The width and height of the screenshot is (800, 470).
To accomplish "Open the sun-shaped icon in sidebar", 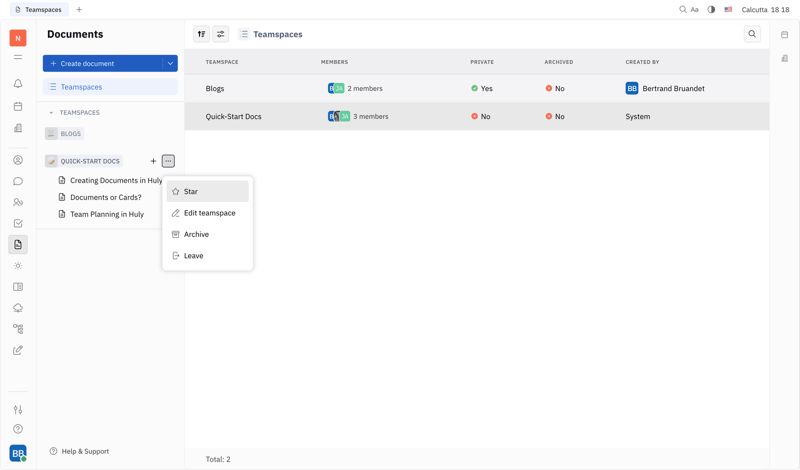I will click(x=18, y=266).
